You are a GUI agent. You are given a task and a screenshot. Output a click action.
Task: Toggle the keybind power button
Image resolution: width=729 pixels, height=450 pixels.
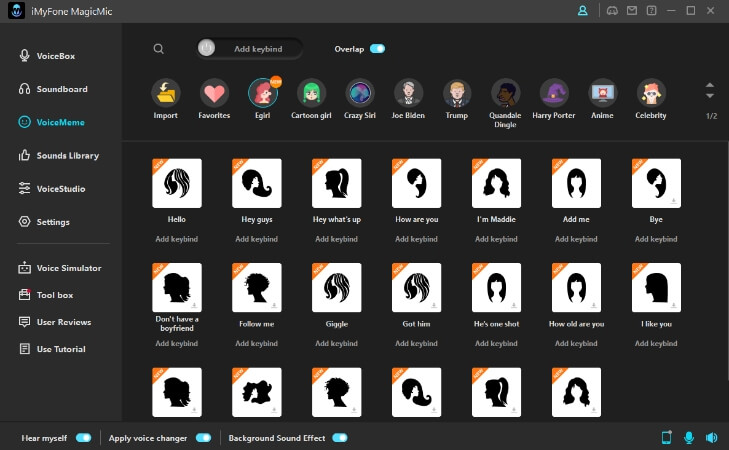(206, 47)
